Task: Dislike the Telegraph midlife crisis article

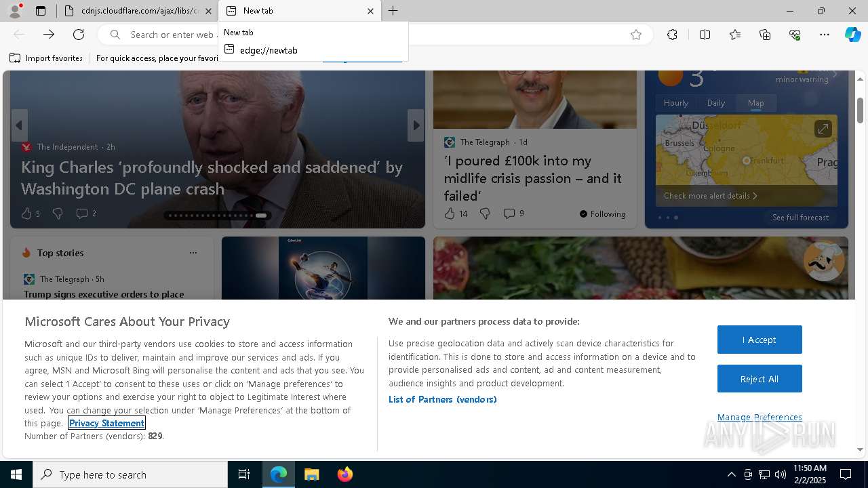Action: pos(485,213)
